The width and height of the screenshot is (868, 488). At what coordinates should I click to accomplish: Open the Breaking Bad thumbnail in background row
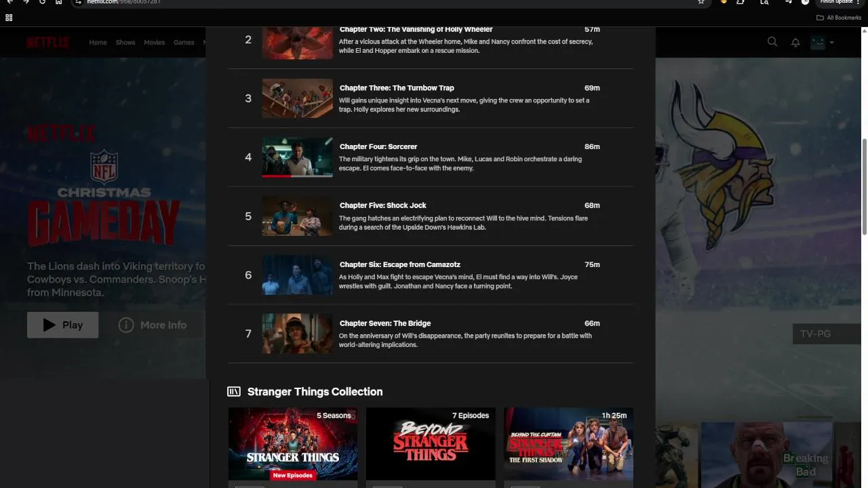tap(766, 454)
